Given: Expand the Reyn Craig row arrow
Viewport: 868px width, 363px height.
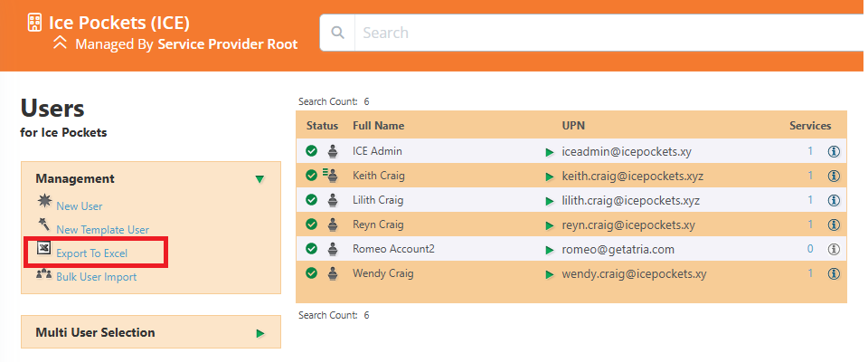Looking at the screenshot, I should point(550,225).
